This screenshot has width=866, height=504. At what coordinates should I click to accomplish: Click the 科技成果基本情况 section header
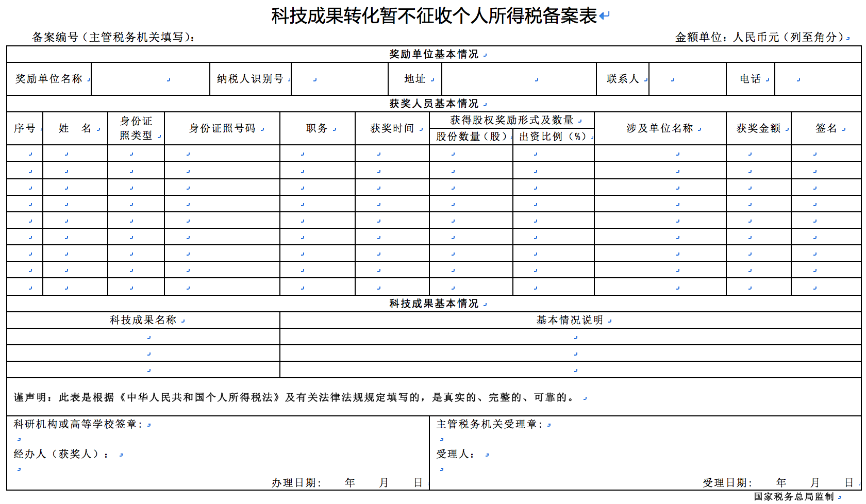click(434, 304)
